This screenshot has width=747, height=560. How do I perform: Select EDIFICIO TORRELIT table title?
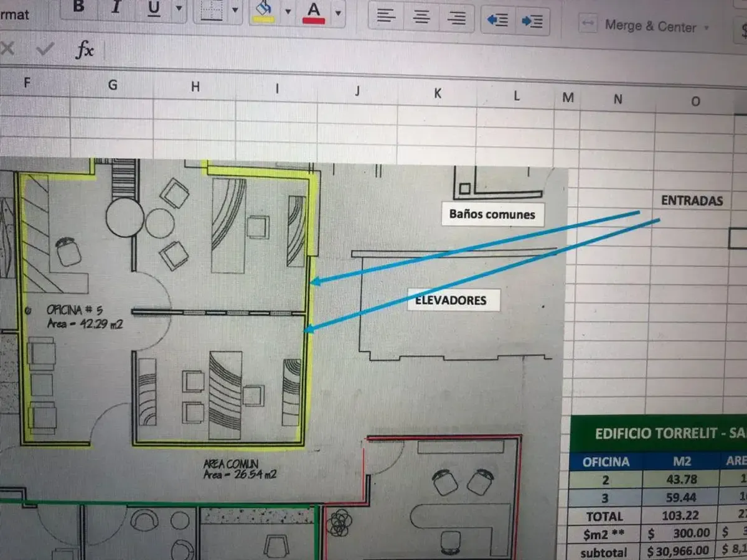(660, 433)
